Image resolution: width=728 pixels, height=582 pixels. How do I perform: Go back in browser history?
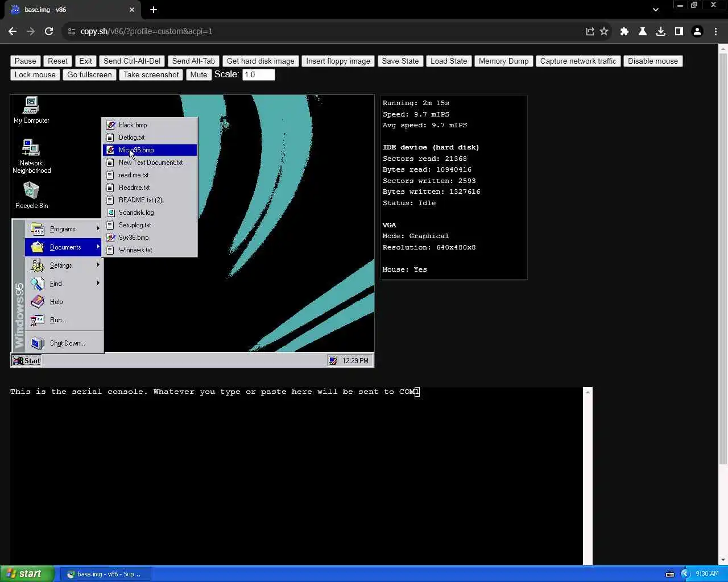(x=13, y=31)
